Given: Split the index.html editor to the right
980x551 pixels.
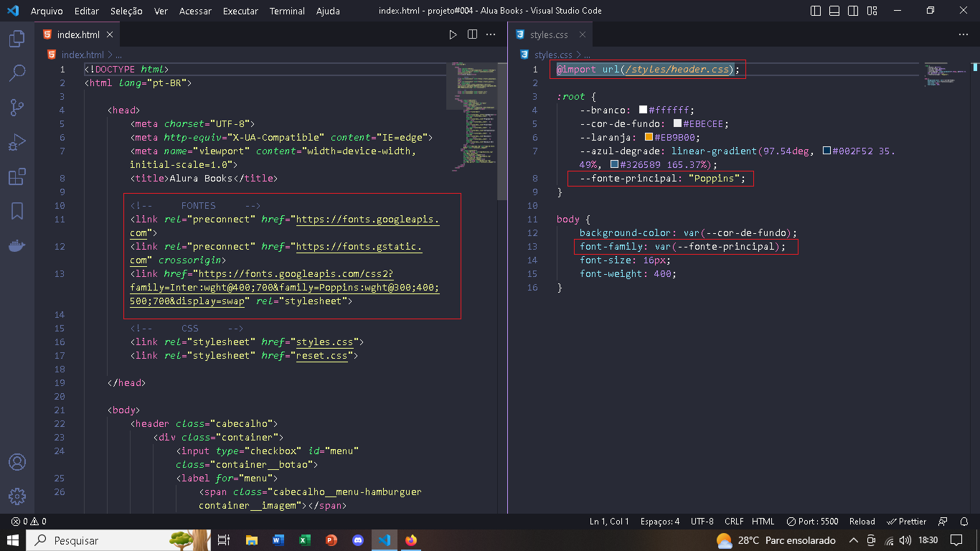Looking at the screenshot, I should click(x=472, y=34).
